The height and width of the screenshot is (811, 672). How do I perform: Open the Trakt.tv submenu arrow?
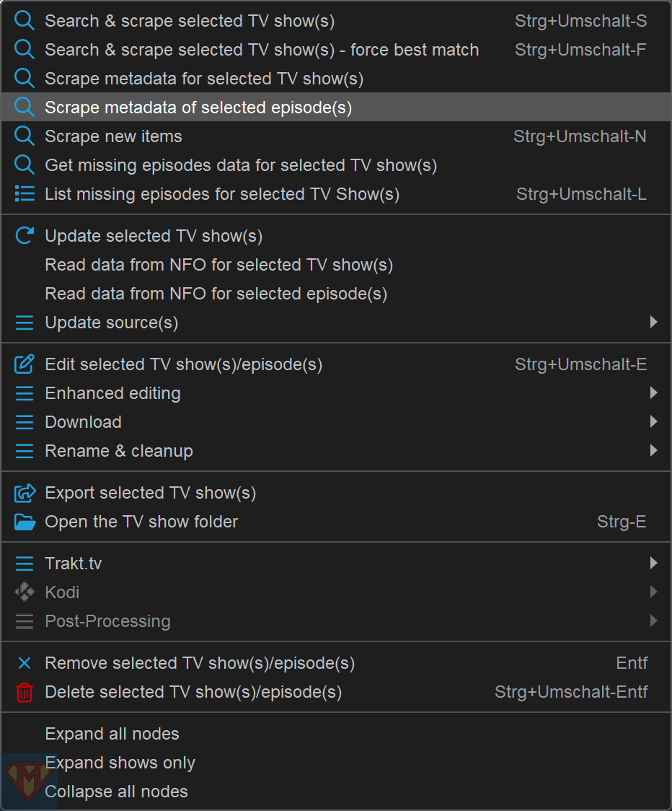pos(653,563)
